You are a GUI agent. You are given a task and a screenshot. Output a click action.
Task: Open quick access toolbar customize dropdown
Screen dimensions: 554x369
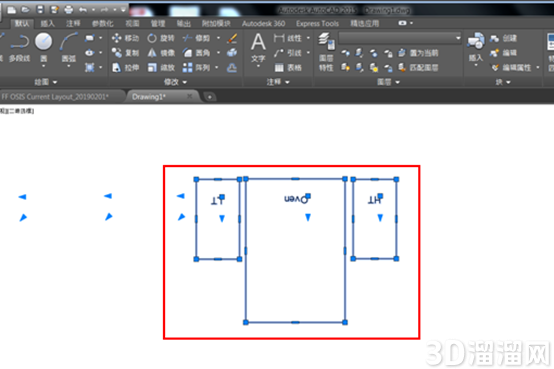(123, 10)
